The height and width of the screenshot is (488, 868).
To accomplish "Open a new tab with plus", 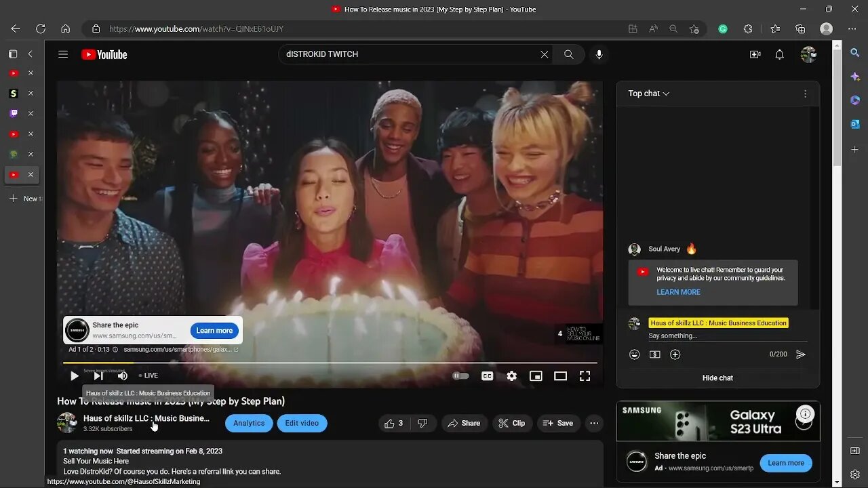I will click(13, 199).
